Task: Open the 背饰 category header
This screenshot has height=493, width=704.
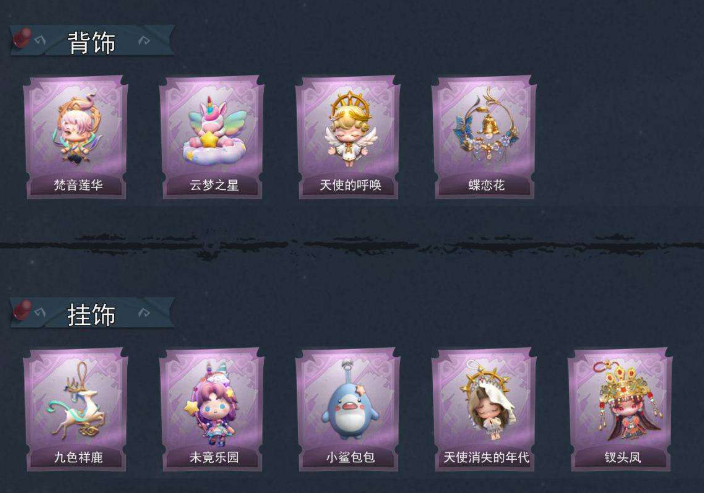Action: (x=92, y=41)
